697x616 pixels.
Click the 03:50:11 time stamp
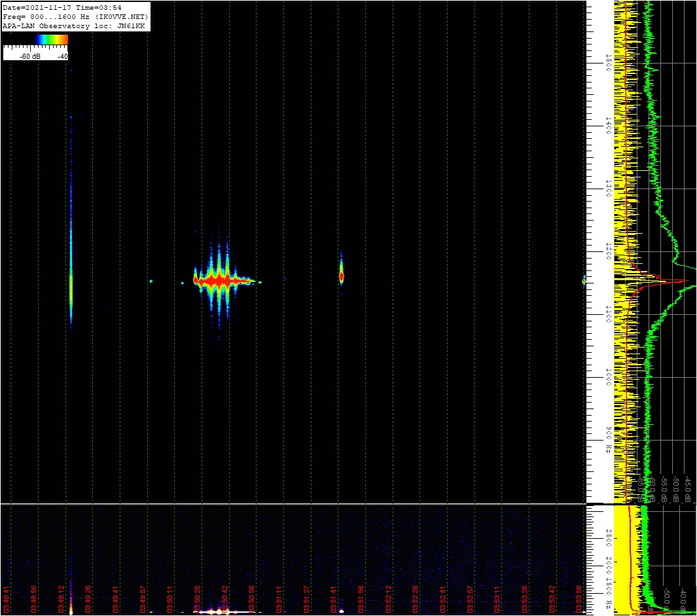[x=170, y=599]
